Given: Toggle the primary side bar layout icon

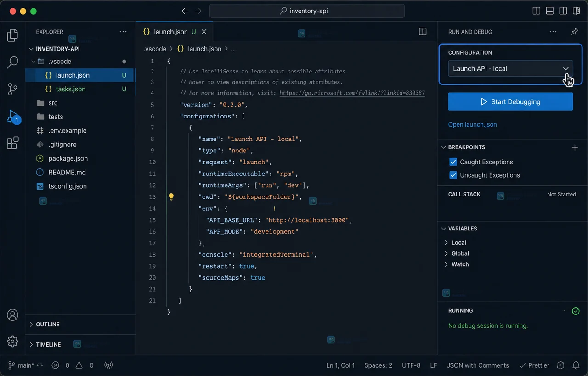Looking at the screenshot, I should click(x=536, y=11).
